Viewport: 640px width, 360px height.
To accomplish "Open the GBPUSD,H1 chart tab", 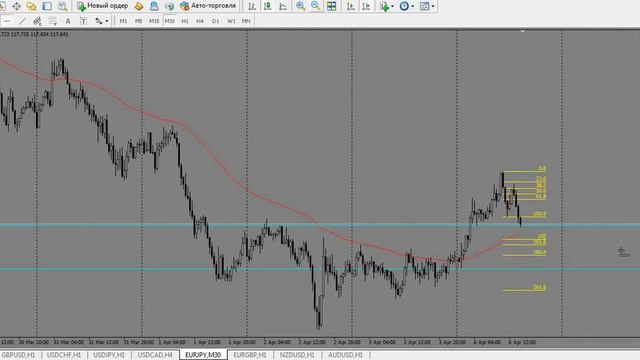I will tap(18, 355).
